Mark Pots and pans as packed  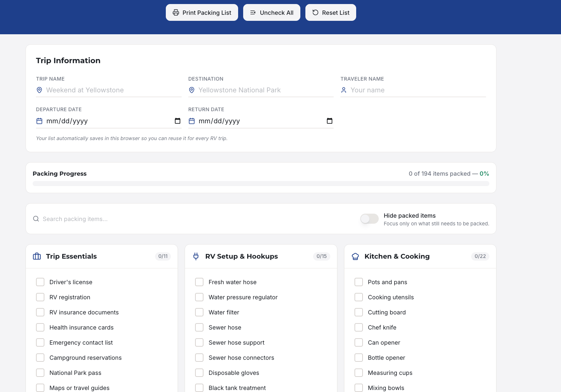tap(359, 282)
